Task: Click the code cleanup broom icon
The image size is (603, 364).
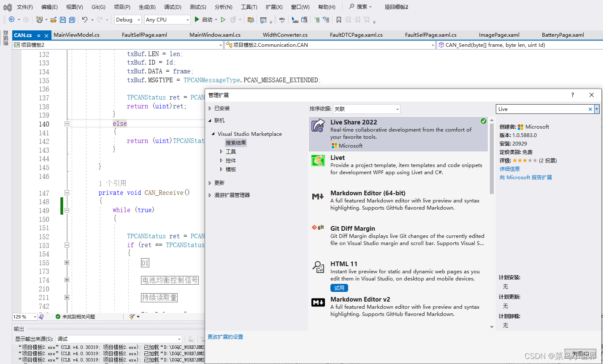Action: pos(132,316)
